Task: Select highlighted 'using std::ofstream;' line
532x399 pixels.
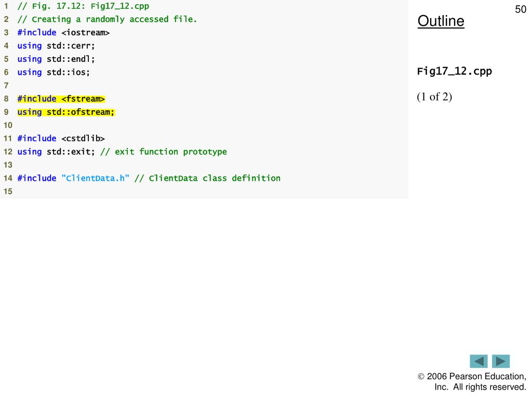Action: point(66,112)
